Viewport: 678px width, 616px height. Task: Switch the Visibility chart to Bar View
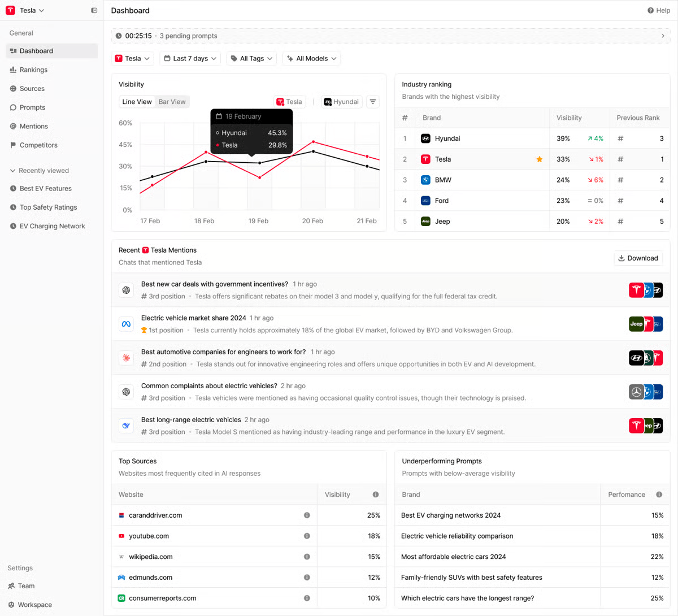click(x=172, y=102)
